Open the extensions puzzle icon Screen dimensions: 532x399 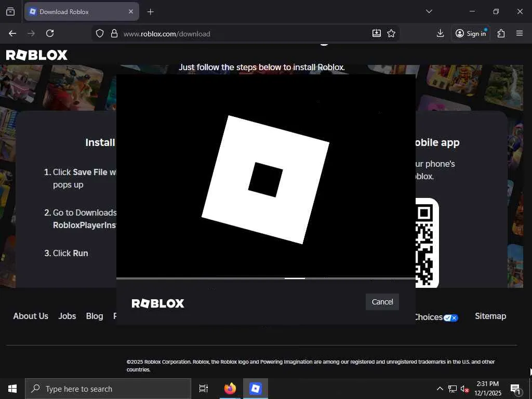(501, 33)
